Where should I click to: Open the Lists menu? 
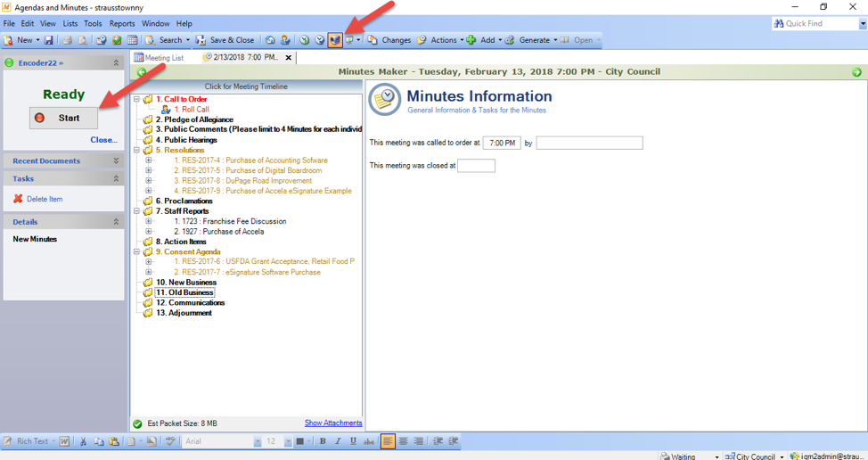tap(70, 23)
